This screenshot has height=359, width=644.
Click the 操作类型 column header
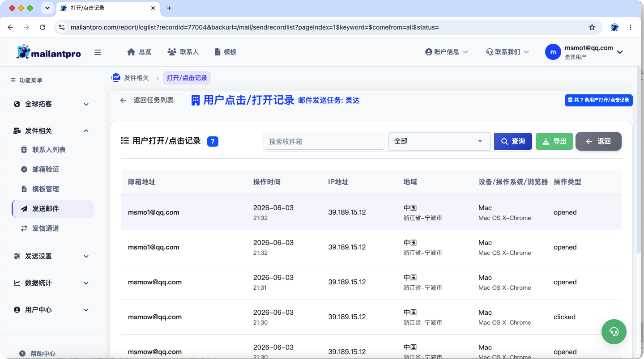[x=567, y=182]
